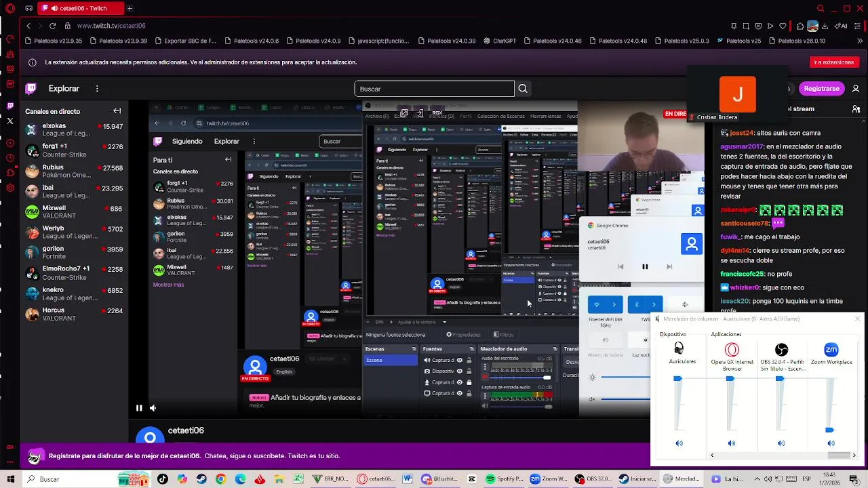Screen dimensions: 868x488
Task: Mute OBS 32.0.4 in volume mixer
Action: pyautogui.click(x=781, y=443)
